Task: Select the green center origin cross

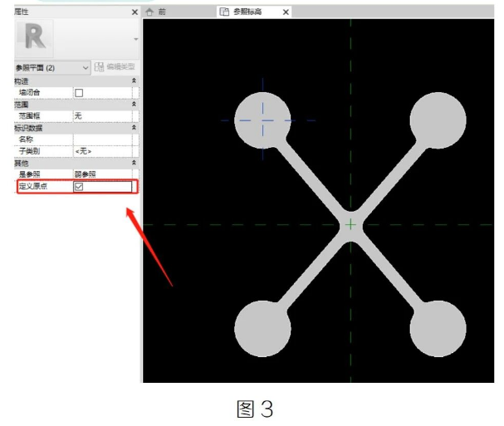Action: tap(350, 224)
